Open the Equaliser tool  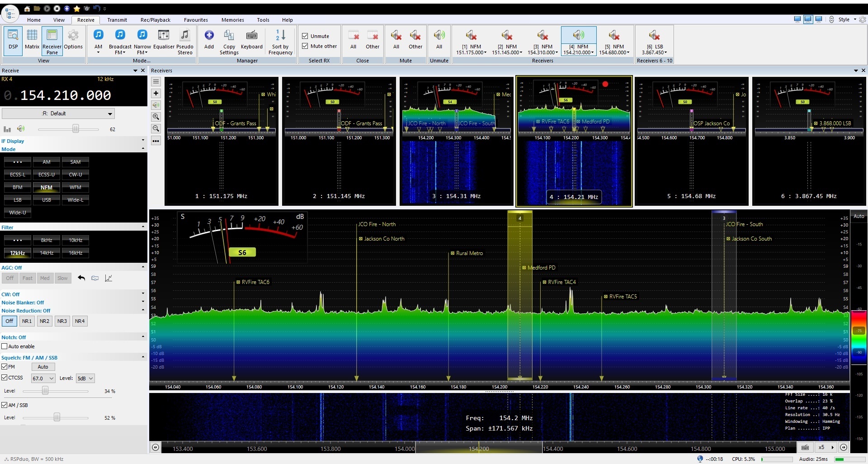[x=164, y=40]
